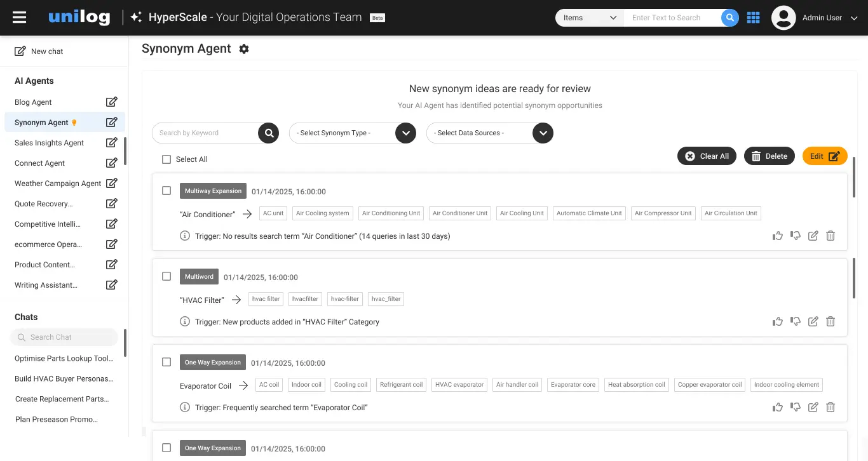Thumbs up the HVAC Filter synonym
The width and height of the screenshot is (868, 461).
click(x=778, y=321)
